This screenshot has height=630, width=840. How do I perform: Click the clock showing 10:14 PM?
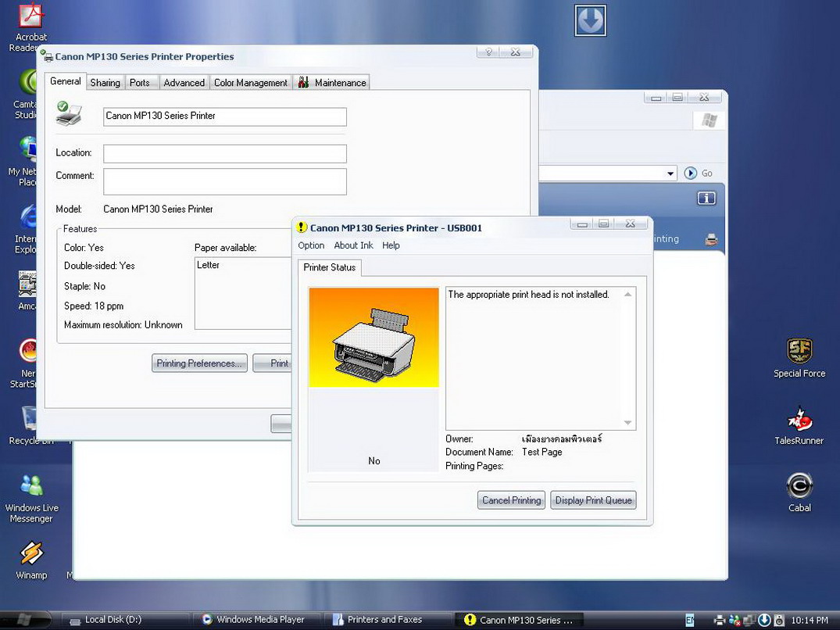tap(810, 620)
